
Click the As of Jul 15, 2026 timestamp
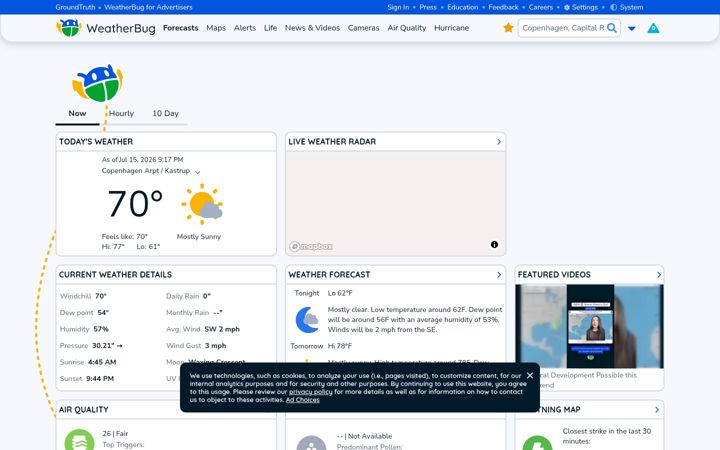coord(142,160)
